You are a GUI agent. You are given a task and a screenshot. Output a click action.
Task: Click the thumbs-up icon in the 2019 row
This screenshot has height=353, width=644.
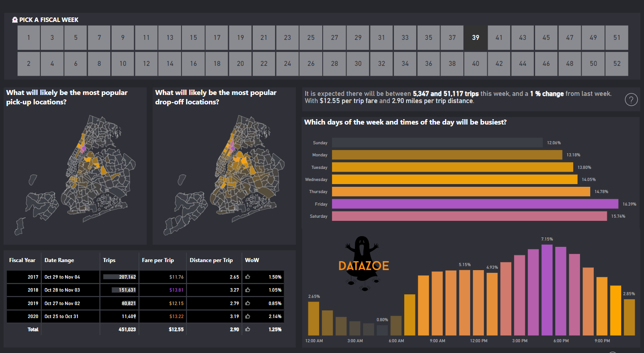click(x=248, y=303)
